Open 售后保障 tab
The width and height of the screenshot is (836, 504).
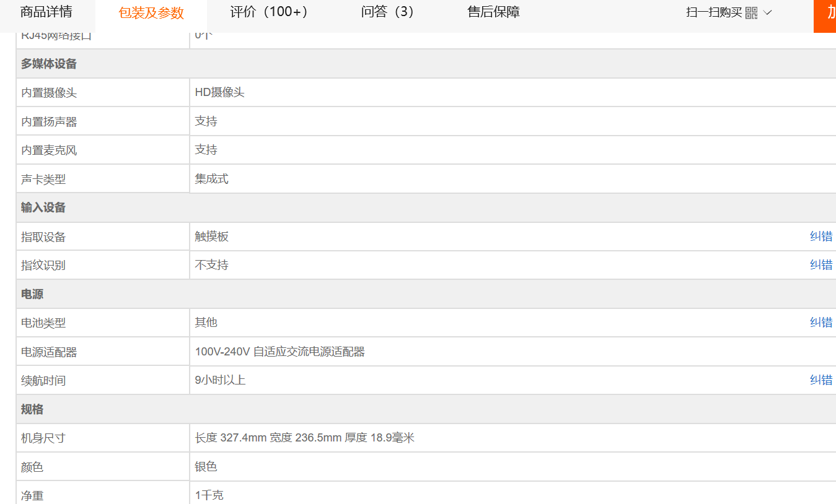(493, 12)
